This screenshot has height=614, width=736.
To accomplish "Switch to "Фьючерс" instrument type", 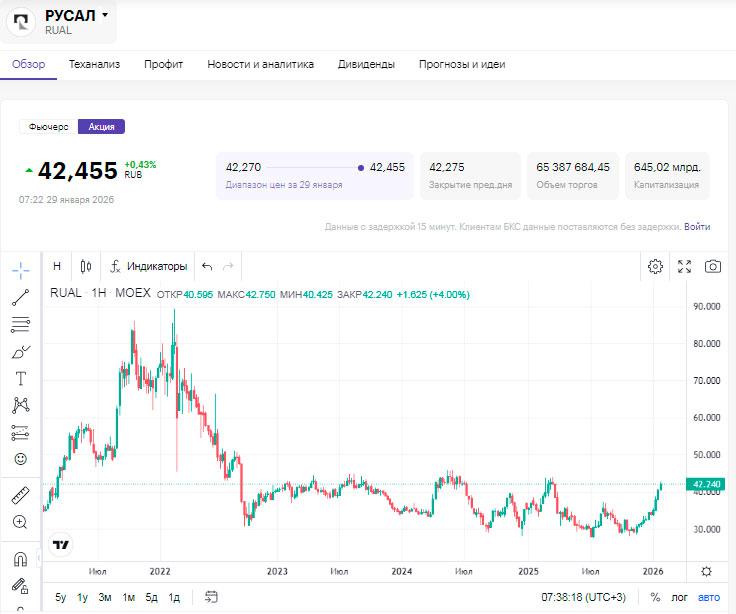I will point(48,127).
